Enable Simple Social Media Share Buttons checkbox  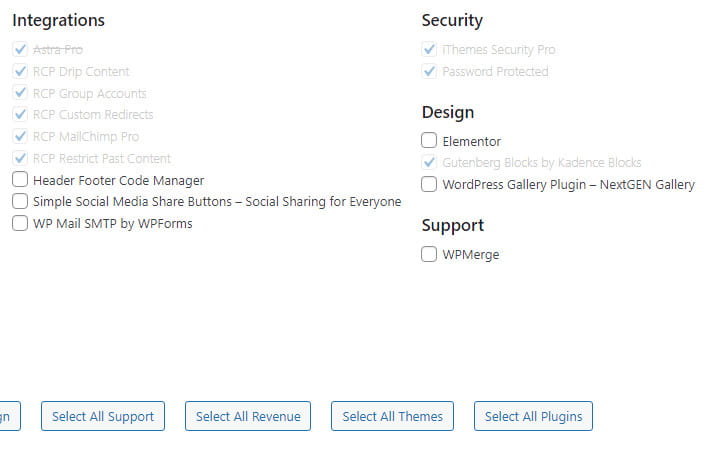(20, 202)
